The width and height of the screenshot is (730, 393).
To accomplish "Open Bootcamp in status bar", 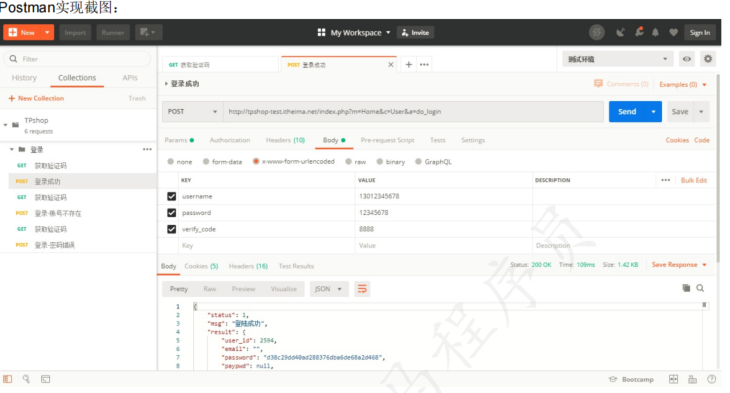I will pyautogui.click(x=631, y=379).
